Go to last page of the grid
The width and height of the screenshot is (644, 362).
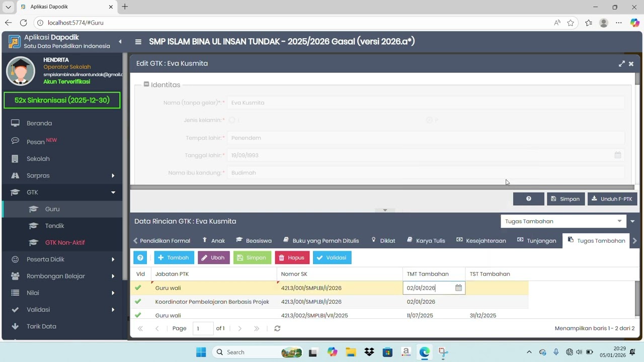coord(257,328)
